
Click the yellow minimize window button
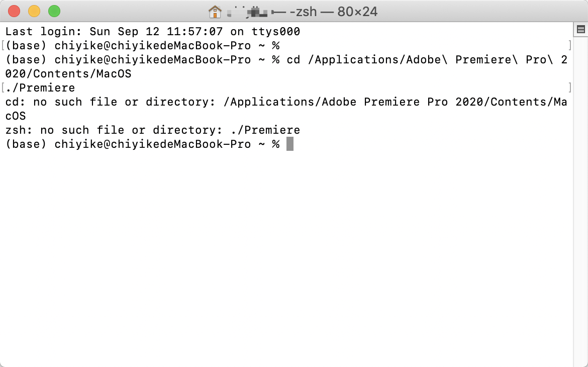tap(34, 11)
